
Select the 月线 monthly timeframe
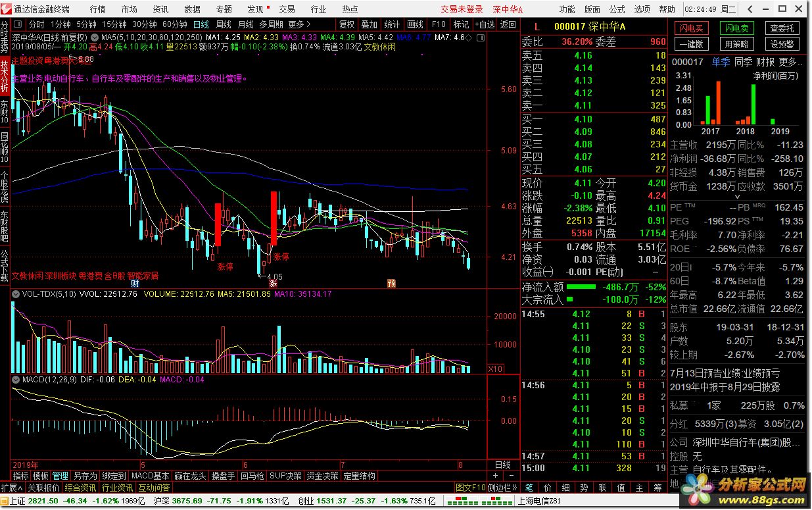click(x=245, y=24)
